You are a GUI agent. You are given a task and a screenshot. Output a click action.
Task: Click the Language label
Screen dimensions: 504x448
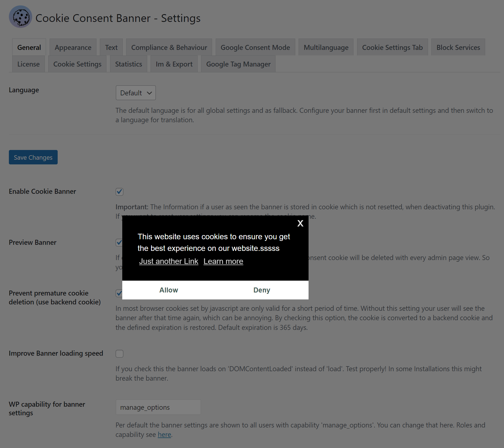[24, 90]
